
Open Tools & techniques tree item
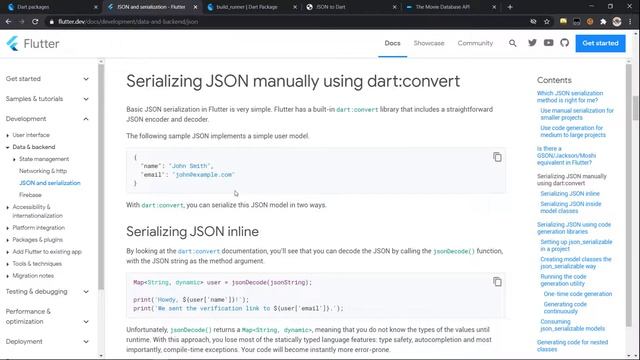click(x=37, y=264)
